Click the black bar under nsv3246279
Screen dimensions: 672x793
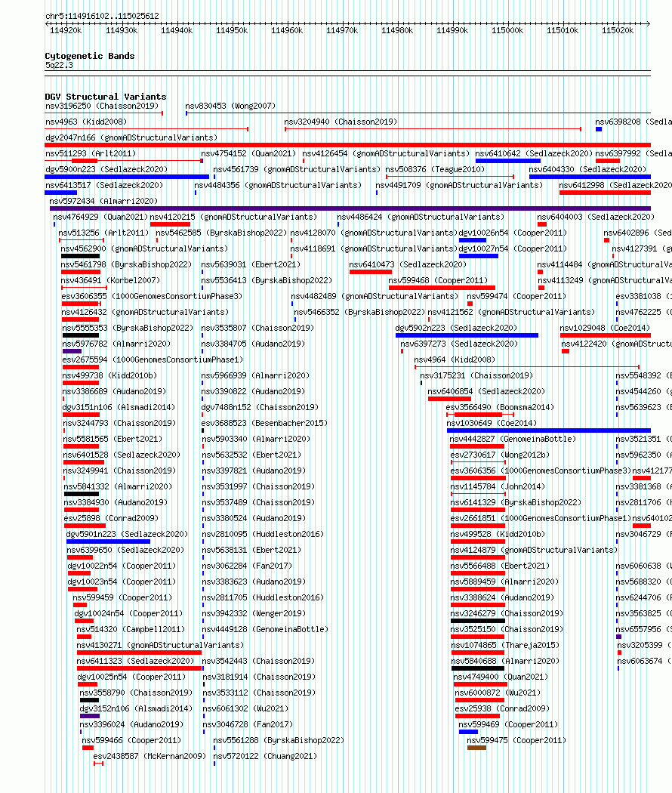click(x=478, y=621)
